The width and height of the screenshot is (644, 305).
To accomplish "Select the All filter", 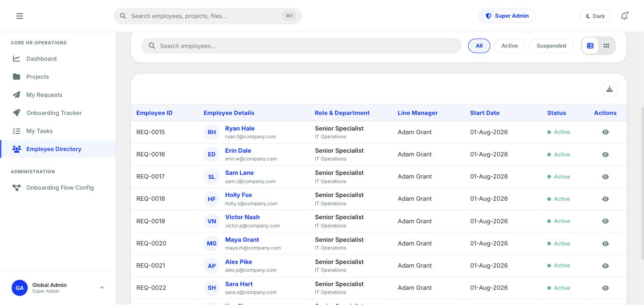I will point(479,46).
